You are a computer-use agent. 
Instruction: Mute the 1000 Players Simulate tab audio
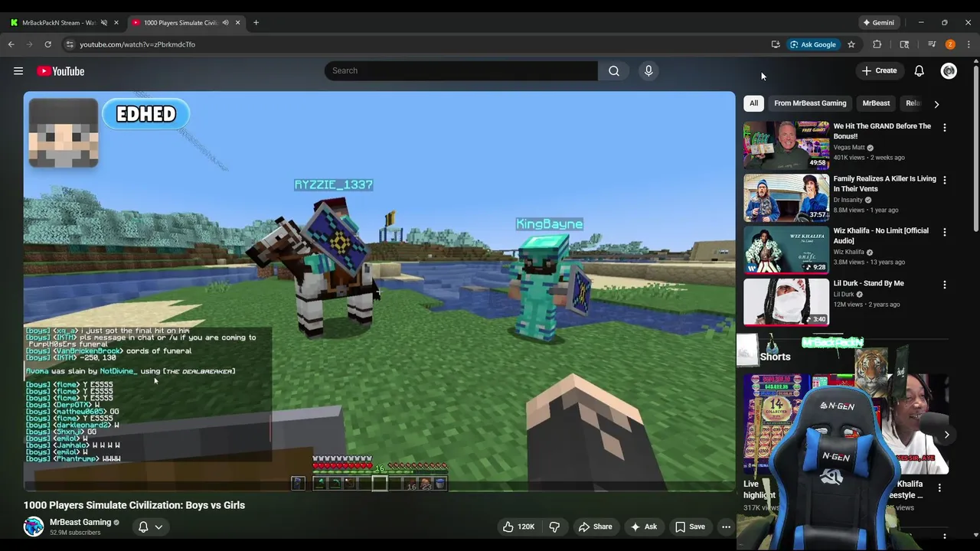(x=225, y=22)
